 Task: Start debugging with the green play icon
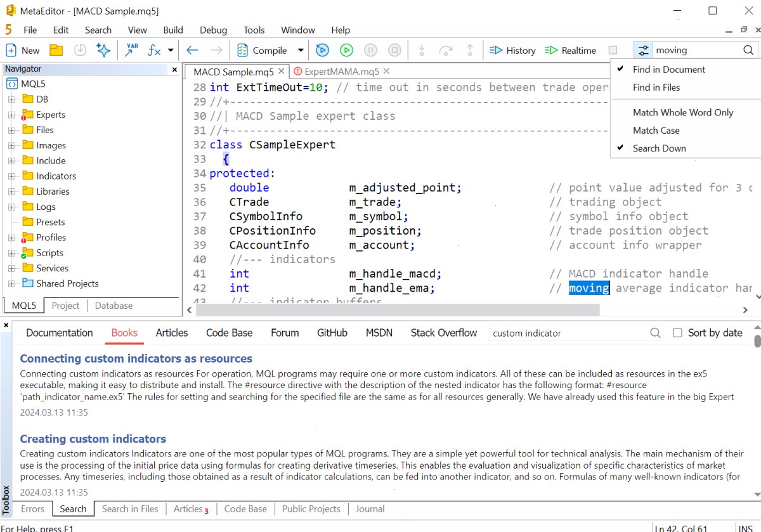pyautogui.click(x=346, y=51)
